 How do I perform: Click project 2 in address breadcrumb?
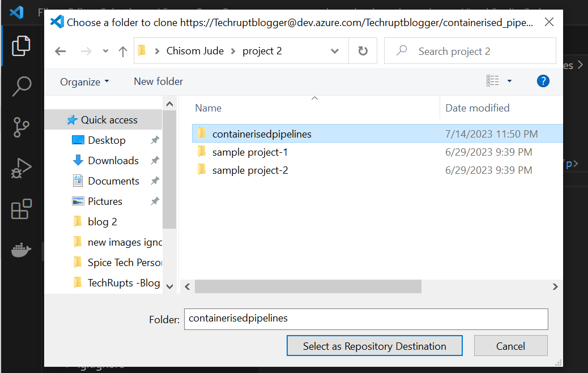262,50
